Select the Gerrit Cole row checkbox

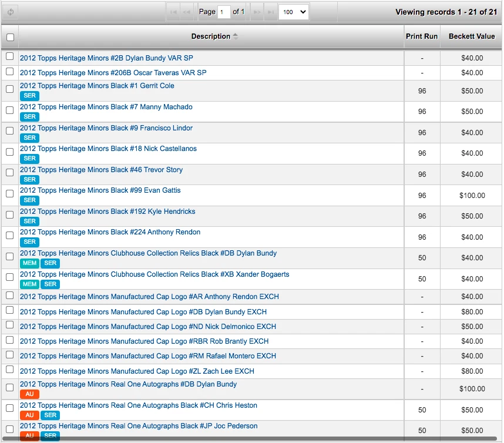click(10, 89)
